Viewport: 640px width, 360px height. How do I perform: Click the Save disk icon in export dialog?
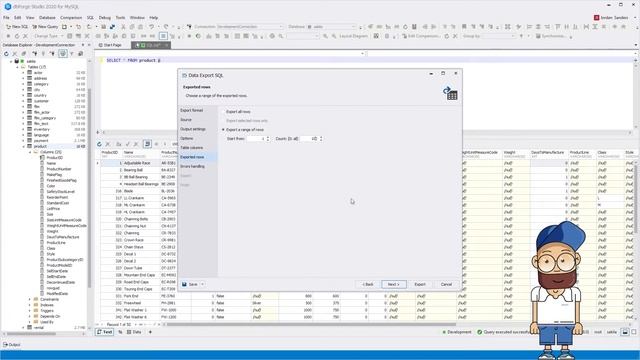tap(184, 284)
